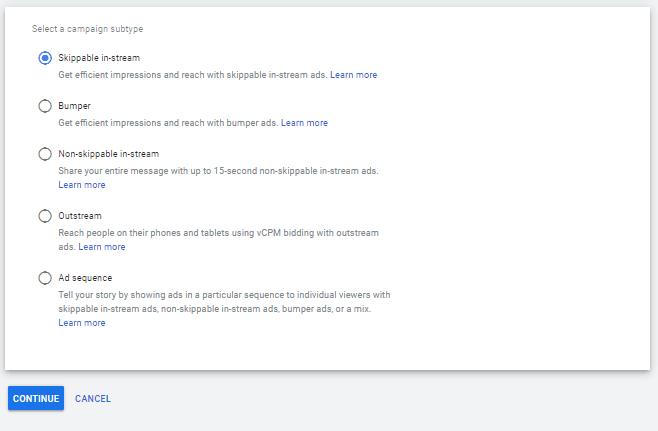Image resolution: width=658 pixels, height=431 pixels.
Task: Follow the Learn more link for Outstream
Action: [102, 247]
